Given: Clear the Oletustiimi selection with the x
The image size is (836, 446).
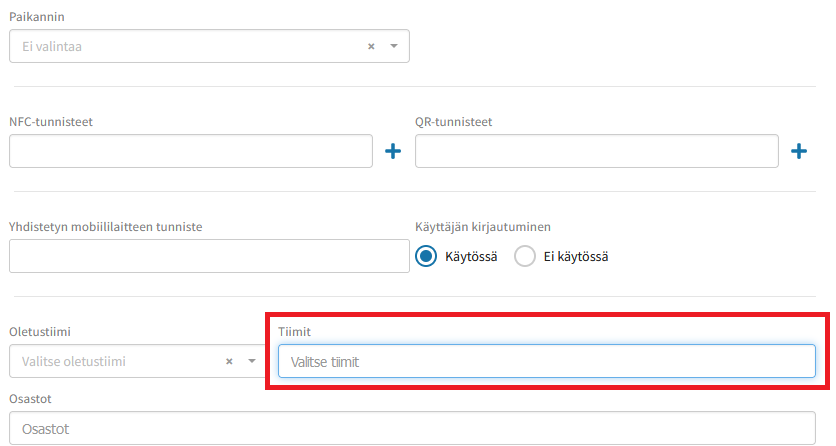Looking at the screenshot, I should coord(229,361).
